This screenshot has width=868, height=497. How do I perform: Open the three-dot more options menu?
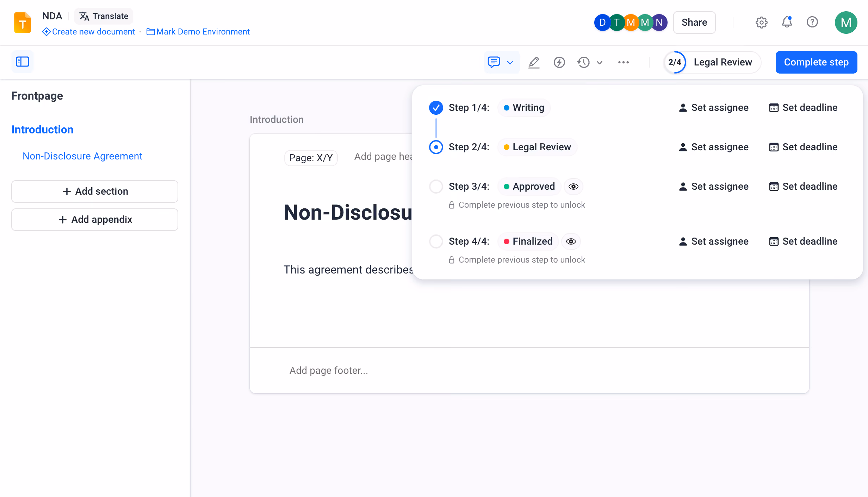coord(624,62)
